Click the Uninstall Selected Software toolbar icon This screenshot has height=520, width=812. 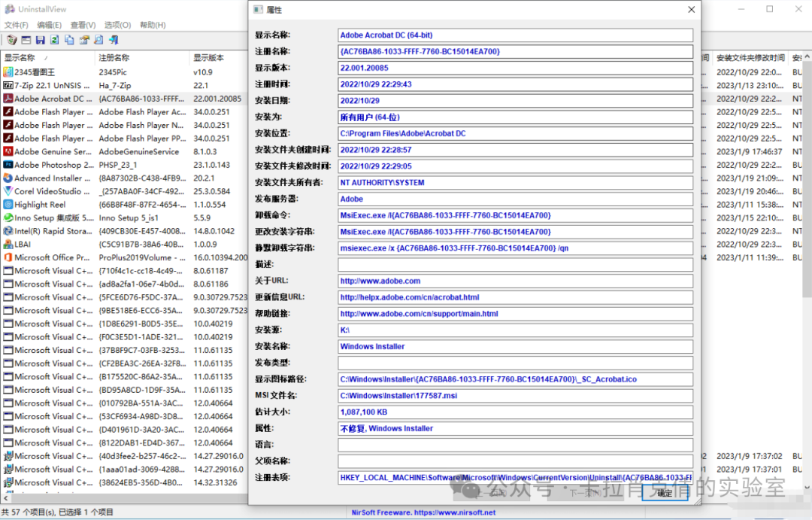point(11,40)
